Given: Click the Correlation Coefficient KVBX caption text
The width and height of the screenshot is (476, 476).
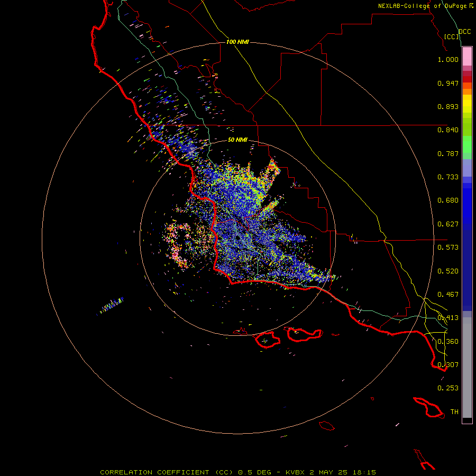Looking at the screenshot, I should [238, 472].
